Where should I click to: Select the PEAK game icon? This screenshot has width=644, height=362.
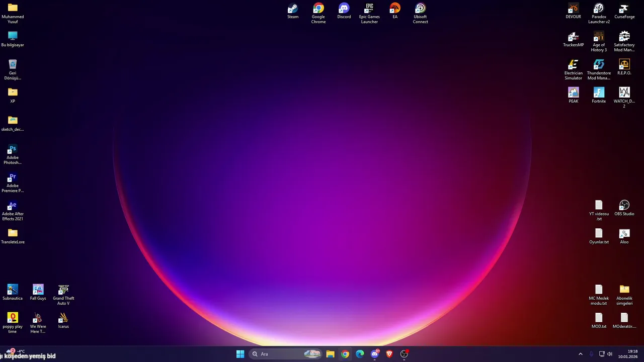click(x=573, y=96)
